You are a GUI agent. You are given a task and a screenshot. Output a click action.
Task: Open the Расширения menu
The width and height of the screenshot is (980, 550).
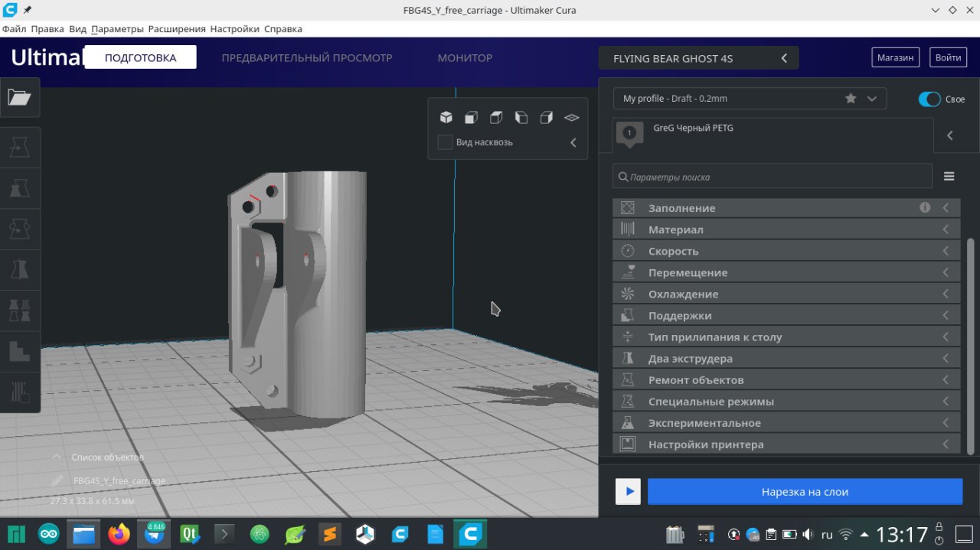point(177,29)
